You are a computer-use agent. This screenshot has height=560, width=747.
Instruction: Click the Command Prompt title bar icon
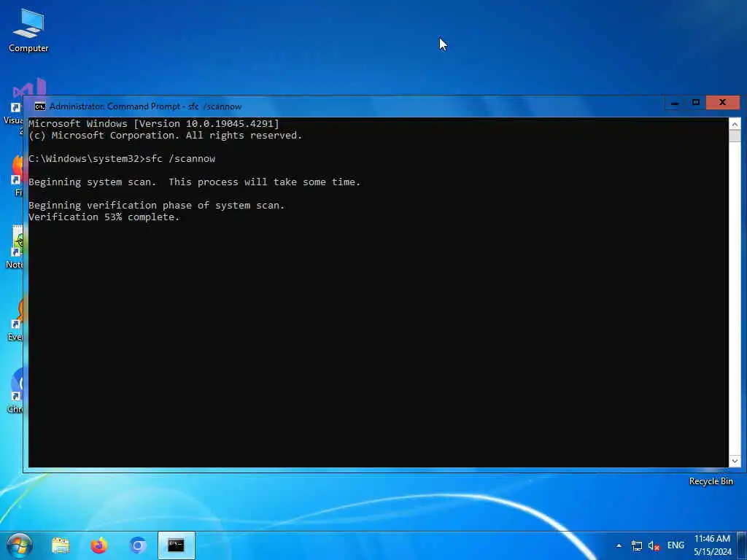click(40, 106)
